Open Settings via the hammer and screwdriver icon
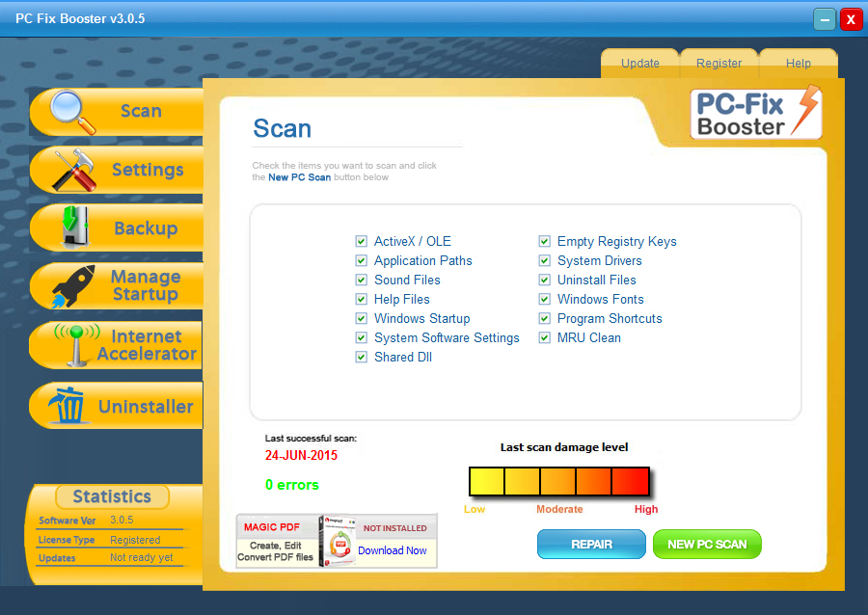Screen dimensions: 868x615 (72, 171)
